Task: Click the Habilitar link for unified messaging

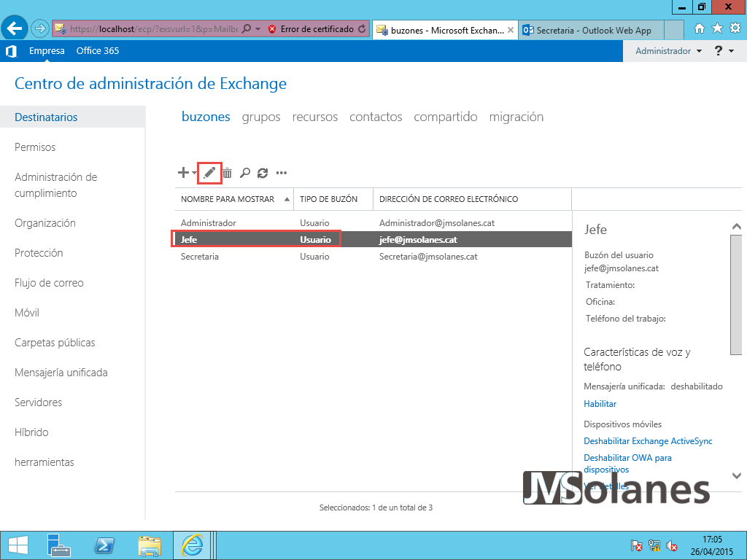Action: (x=600, y=404)
